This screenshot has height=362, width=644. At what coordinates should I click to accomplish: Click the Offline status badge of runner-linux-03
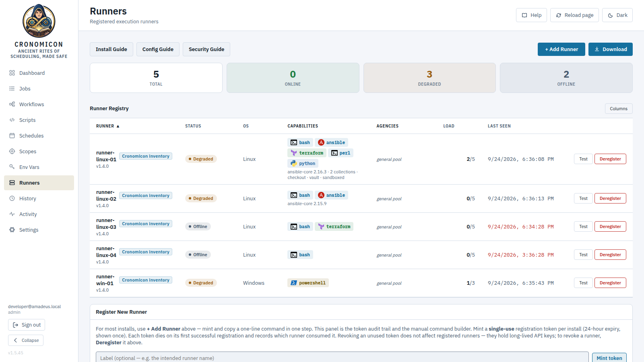(x=198, y=226)
